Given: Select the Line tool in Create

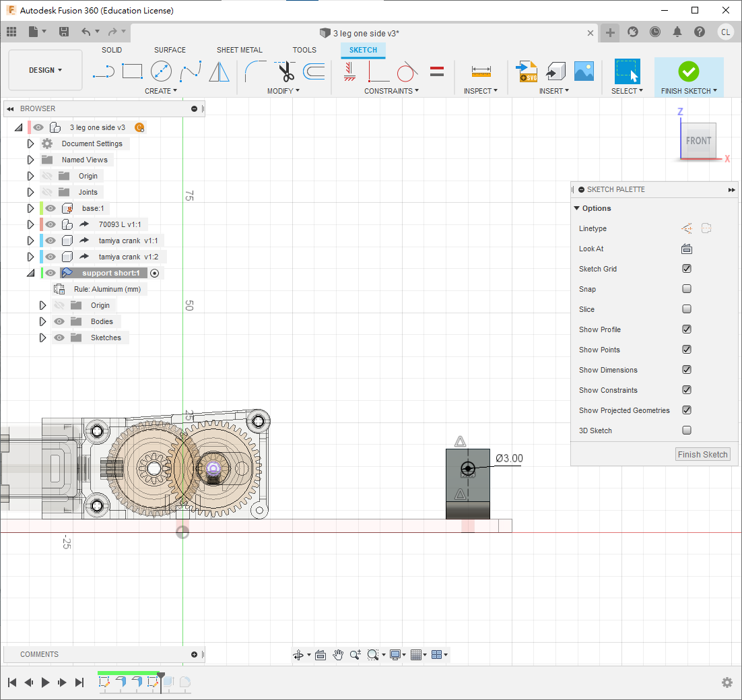Looking at the screenshot, I should point(103,71).
